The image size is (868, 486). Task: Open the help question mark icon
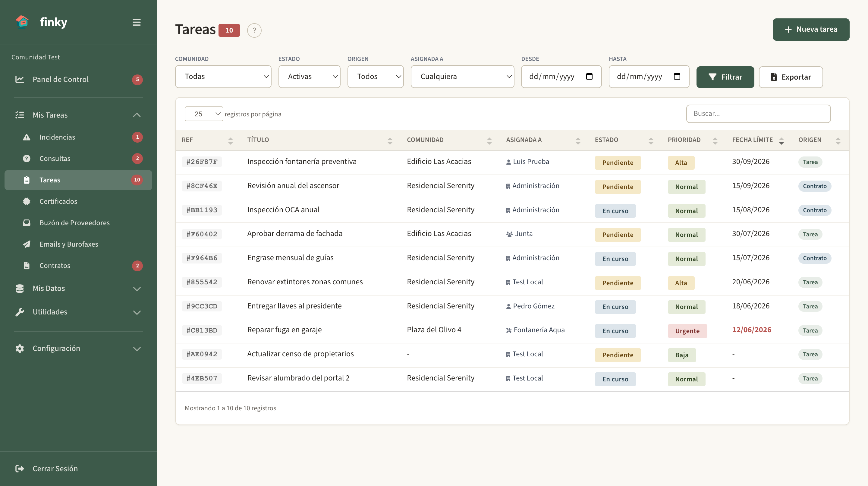pyautogui.click(x=254, y=30)
